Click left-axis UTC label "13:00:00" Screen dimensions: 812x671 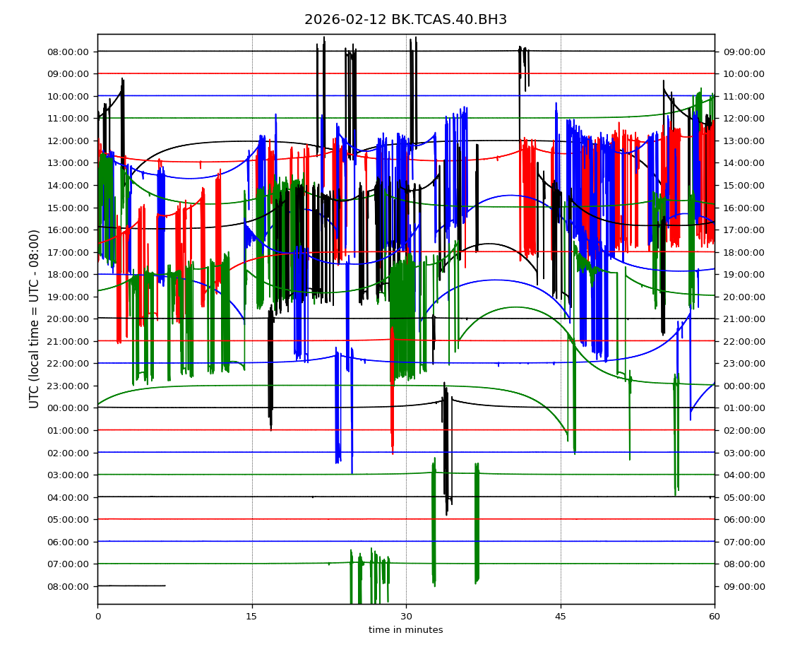pyautogui.click(x=69, y=163)
